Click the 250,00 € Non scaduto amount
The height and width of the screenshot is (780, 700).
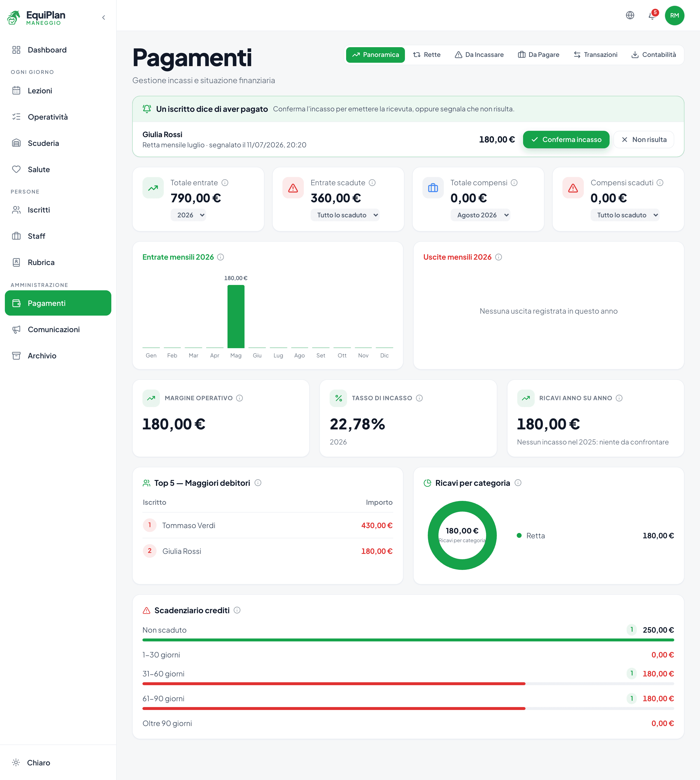click(658, 630)
